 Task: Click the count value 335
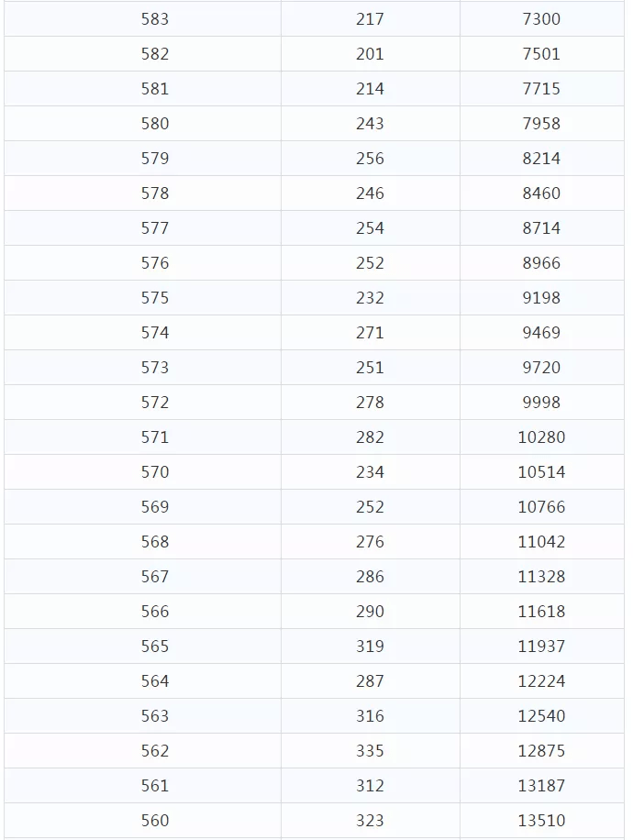(x=370, y=750)
